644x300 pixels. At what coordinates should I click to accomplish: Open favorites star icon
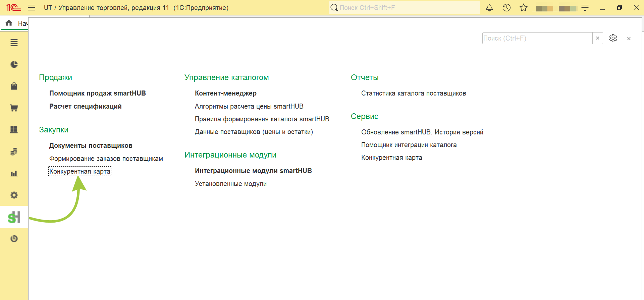coord(524,8)
